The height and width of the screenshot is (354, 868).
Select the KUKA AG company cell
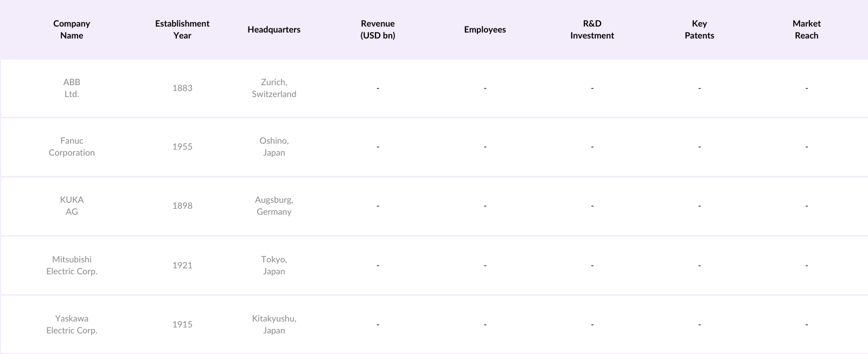pos(72,205)
